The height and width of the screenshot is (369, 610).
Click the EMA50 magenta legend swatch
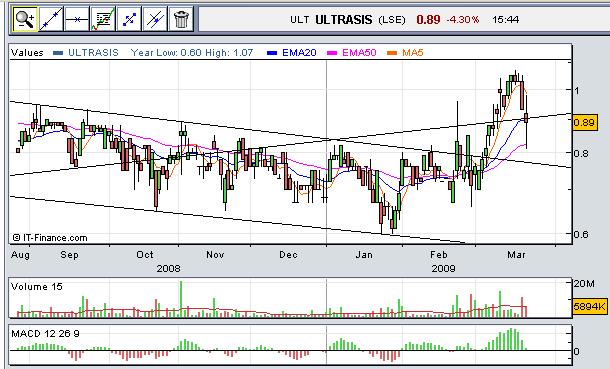332,53
